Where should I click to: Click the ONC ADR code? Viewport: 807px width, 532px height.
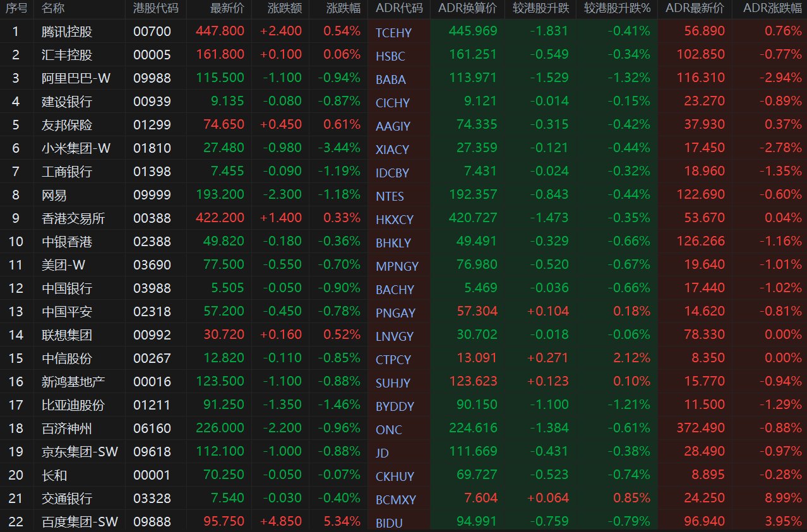pos(389,430)
